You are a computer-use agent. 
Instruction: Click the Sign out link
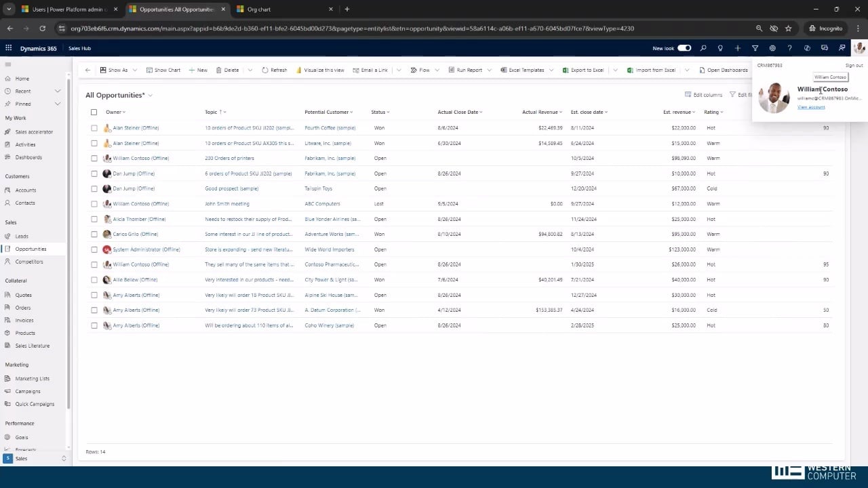coord(853,65)
